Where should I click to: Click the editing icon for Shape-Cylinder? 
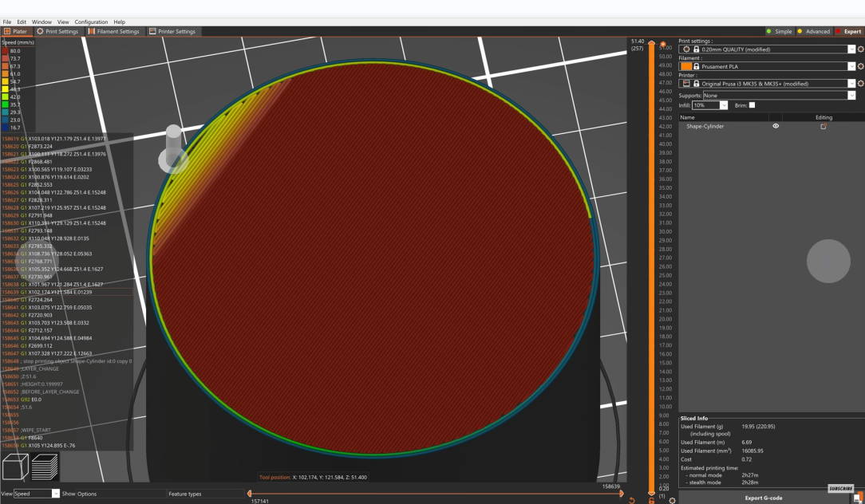823,126
